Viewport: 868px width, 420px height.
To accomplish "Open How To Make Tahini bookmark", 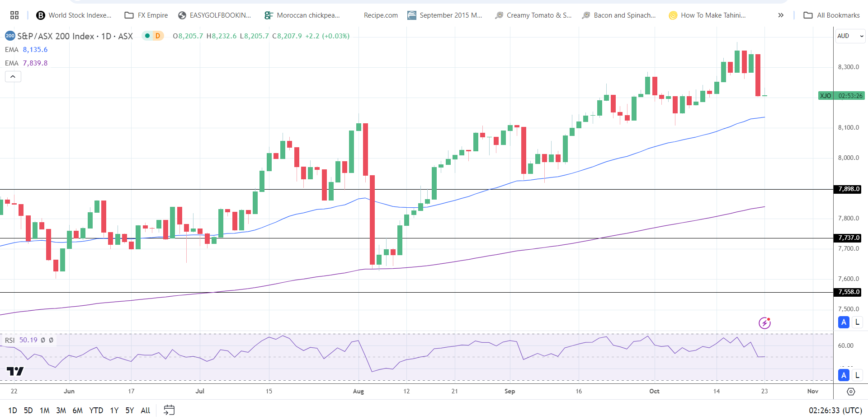I will (708, 15).
